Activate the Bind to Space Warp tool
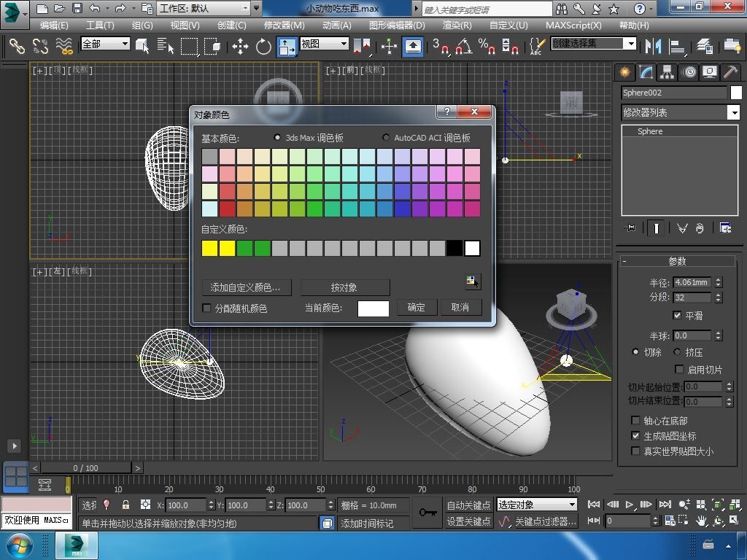 click(x=64, y=46)
